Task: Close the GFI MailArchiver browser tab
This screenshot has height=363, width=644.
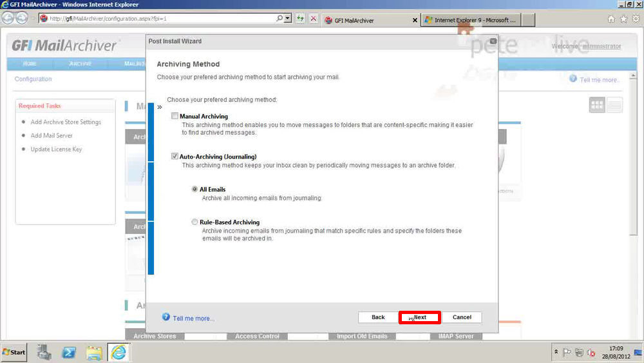Action: [x=415, y=20]
